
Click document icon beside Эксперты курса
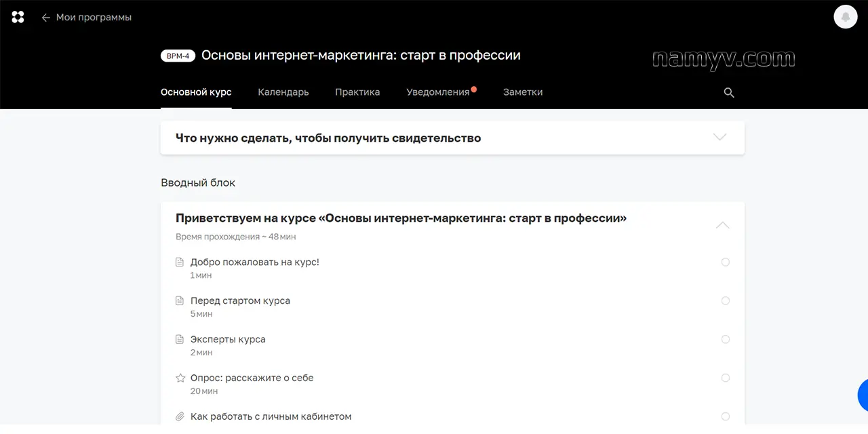(x=180, y=339)
